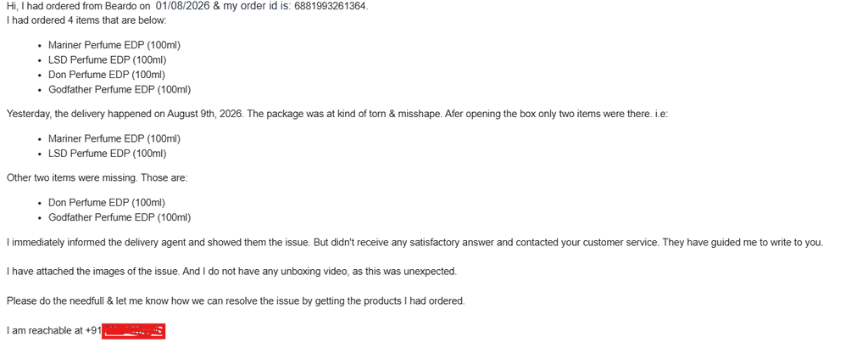Click first Mariner Perfume EDP list item
868x348 pixels.
pyautogui.click(x=114, y=46)
